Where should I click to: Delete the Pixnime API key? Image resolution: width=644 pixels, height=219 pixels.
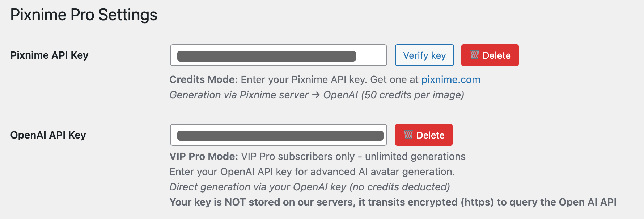tap(490, 55)
